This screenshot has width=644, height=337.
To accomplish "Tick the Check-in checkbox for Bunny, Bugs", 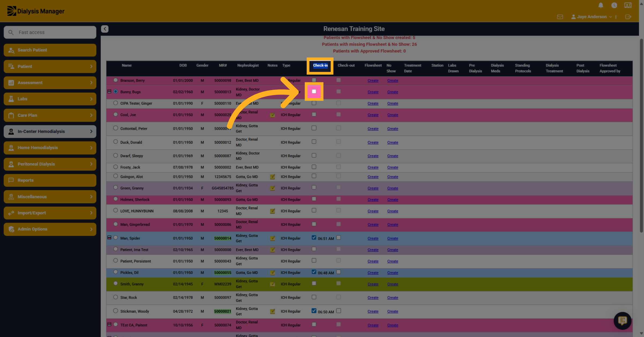I will (x=314, y=92).
